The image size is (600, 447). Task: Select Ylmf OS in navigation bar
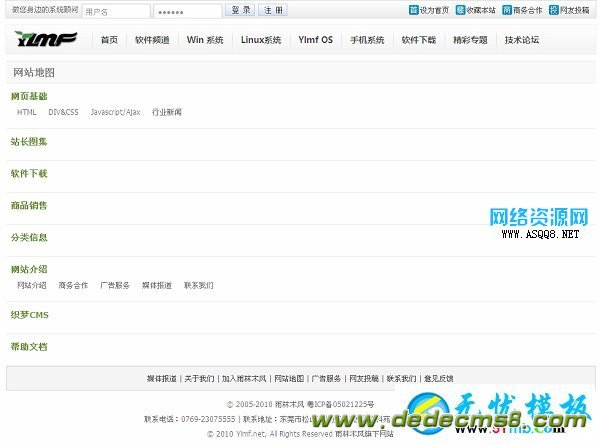click(315, 41)
